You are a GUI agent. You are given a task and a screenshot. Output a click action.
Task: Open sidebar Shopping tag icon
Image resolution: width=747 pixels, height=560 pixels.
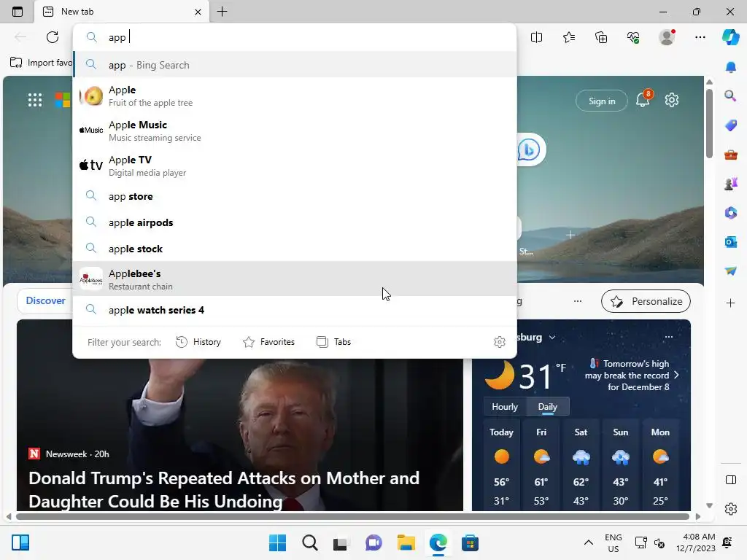coord(731,125)
